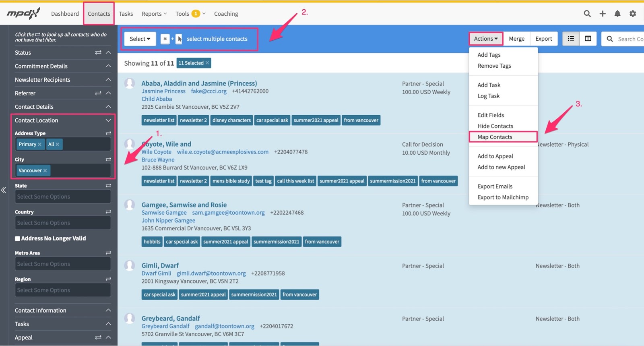Remove the Primary address type chip
644x346 pixels.
[x=39, y=145]
